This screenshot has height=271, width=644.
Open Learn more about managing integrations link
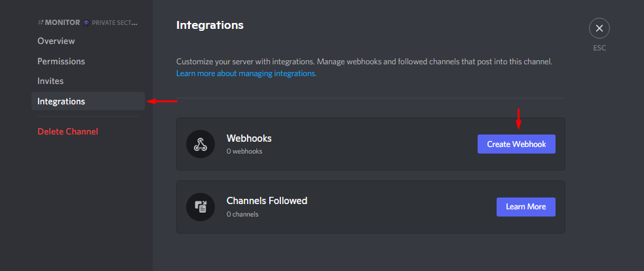pos(246,73)
